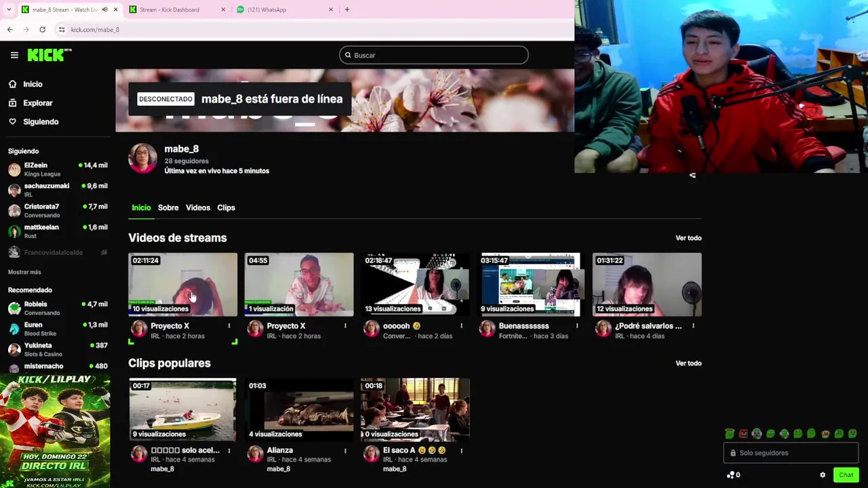This screenshot has height=488, width=868.
Task: Reload the browser page
Action: point(42,29)
